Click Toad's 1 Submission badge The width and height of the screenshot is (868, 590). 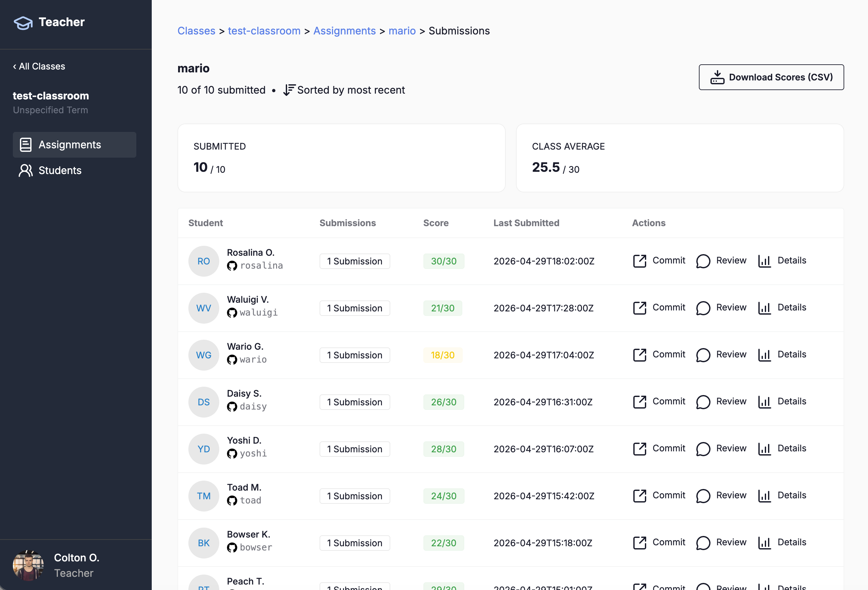click(355, 496)
